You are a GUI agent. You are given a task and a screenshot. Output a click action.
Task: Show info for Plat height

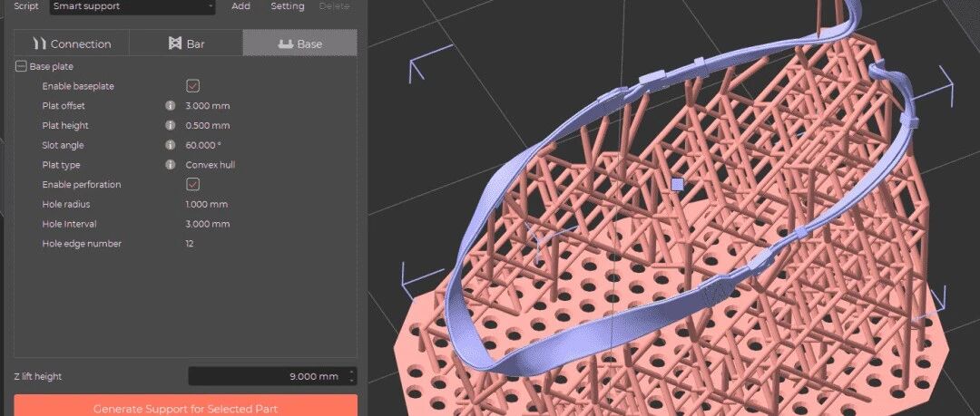point(170,126)
